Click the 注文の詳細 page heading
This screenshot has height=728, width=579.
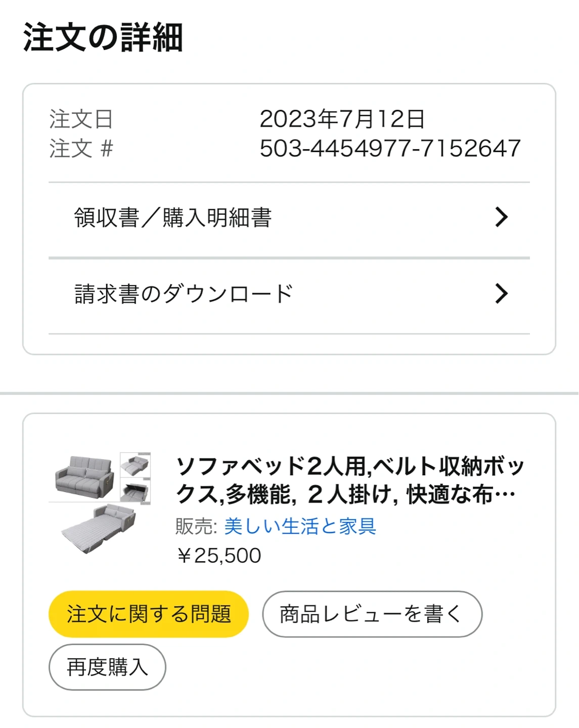coord(103,38)
